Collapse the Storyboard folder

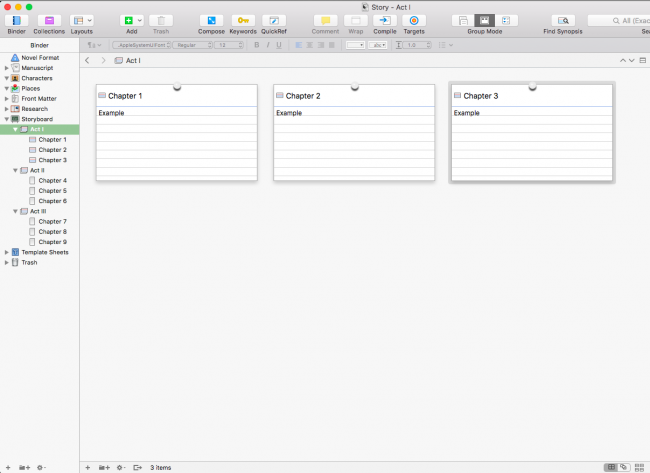pos(7,119)
